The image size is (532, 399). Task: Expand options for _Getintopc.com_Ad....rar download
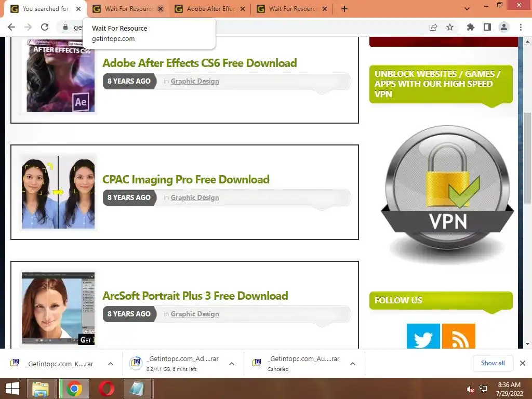point(232,364)
